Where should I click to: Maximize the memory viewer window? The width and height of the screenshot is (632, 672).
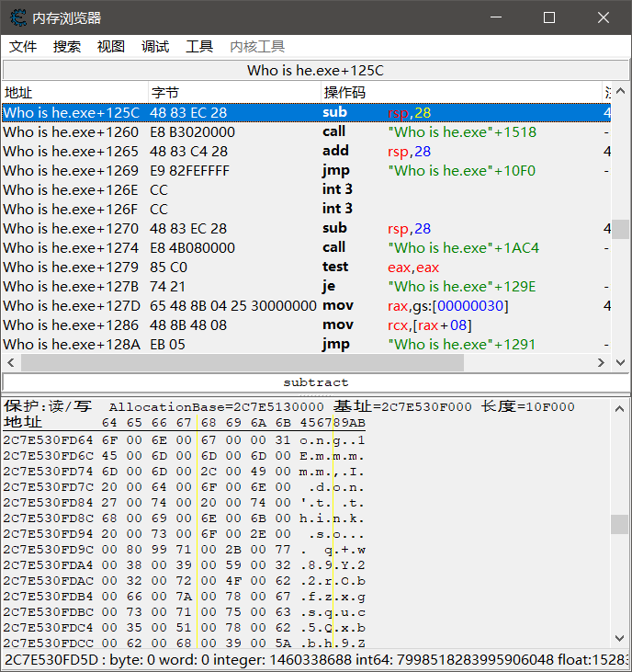click(x=549, y=17)
